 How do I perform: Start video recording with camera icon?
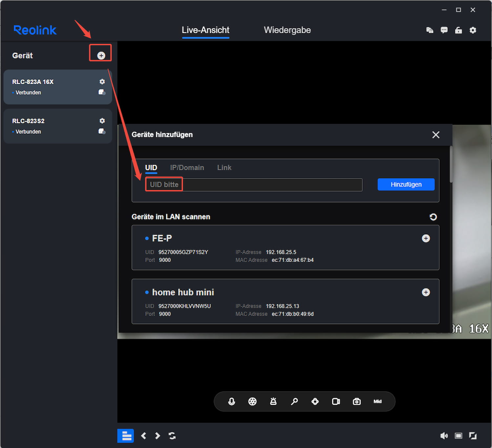point(336,401)
